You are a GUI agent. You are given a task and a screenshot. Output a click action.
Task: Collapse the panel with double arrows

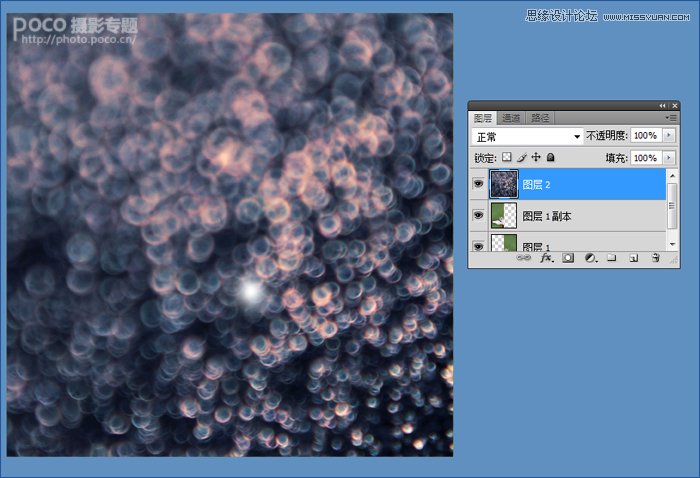click(662, 106)
